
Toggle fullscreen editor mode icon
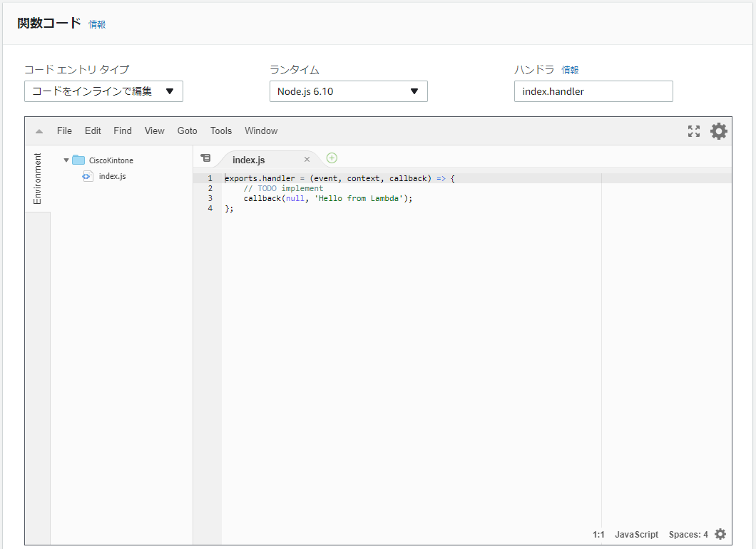(x=693, y=131)
